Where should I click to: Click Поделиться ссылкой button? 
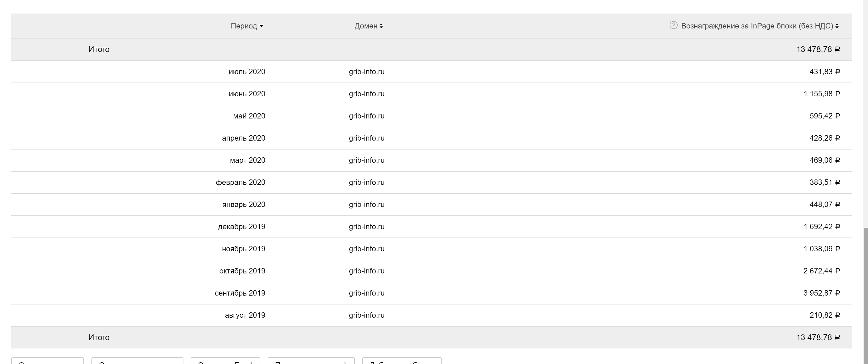pos(311,361)
